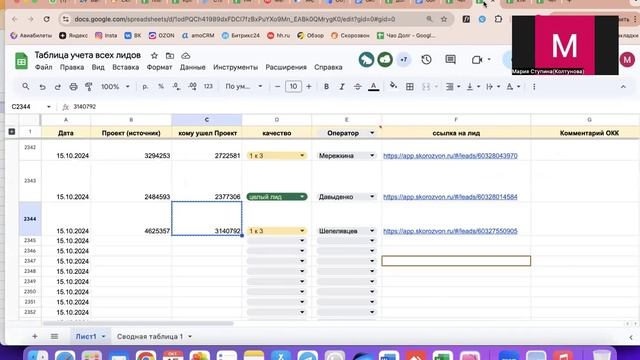Click the merge cells icon
640x360 pixels.
pos(426,87)
